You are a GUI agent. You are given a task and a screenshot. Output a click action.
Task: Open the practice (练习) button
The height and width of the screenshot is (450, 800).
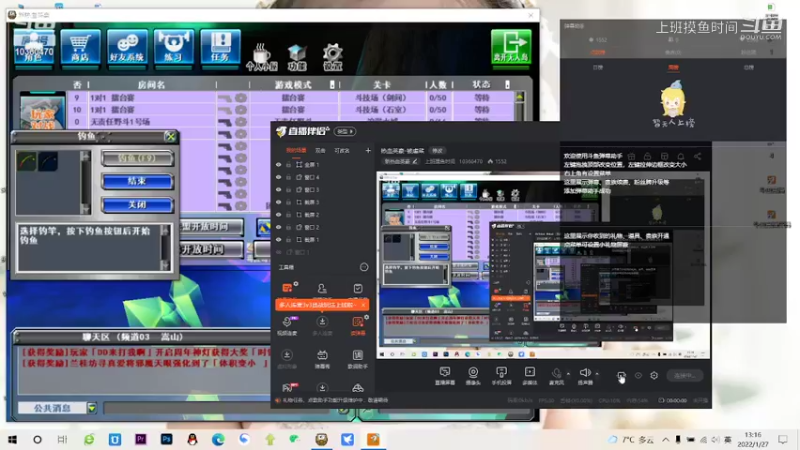point(173,47)
